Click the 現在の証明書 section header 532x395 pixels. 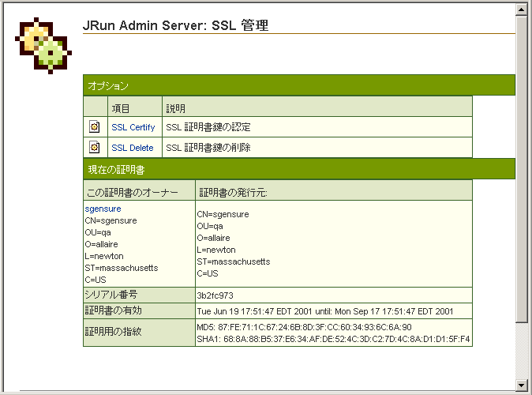[299, 169]
